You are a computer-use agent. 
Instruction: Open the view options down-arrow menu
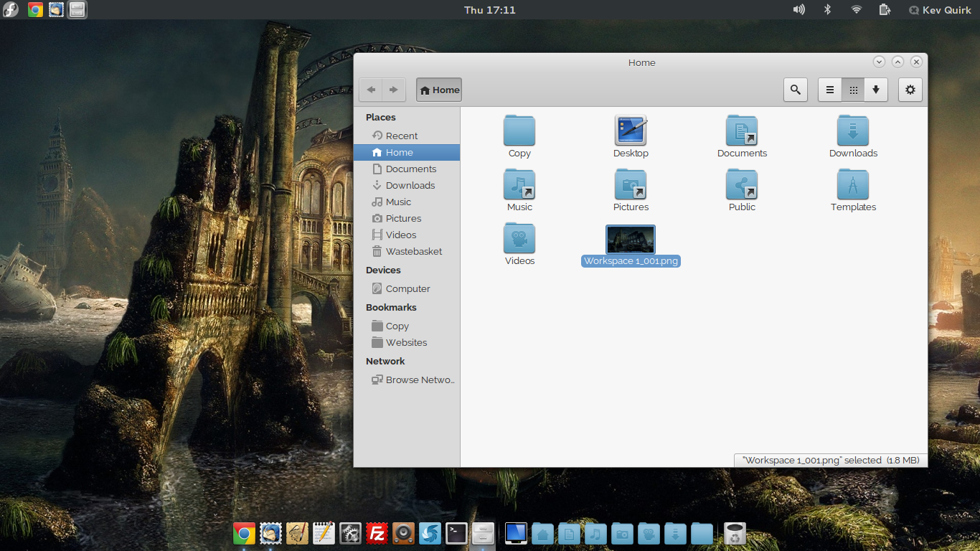(876, 90)
